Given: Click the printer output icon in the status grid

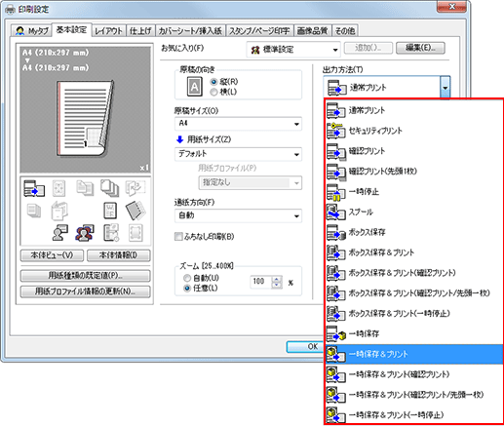Looking at the screenshot, I should pyautogui.click(x=34, y=189).
